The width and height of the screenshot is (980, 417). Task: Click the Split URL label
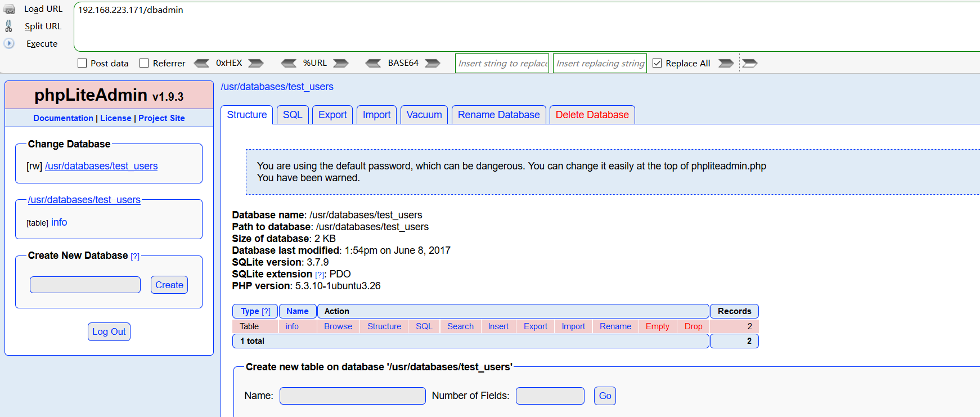pyautogui.click(x=43, y=26)
